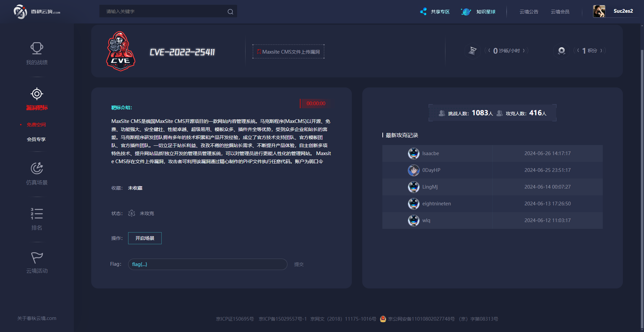
Task: Click wlq's avatar
Action: coord(414,220)
